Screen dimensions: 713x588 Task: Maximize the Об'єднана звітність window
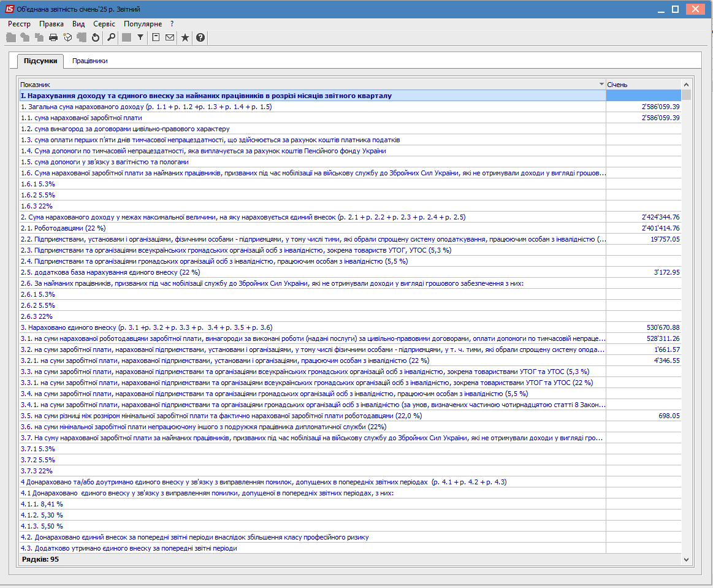pyautogui.click(x=675, y=9)
